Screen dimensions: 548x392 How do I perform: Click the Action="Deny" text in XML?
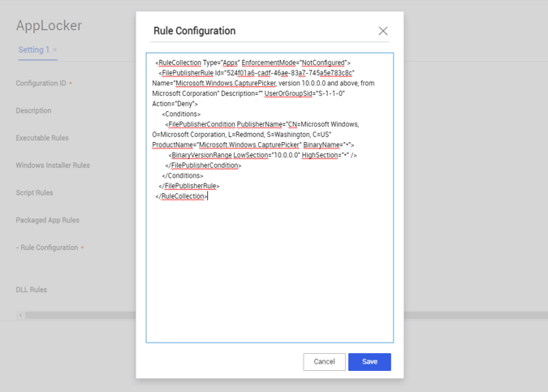(x=175, y=104)
